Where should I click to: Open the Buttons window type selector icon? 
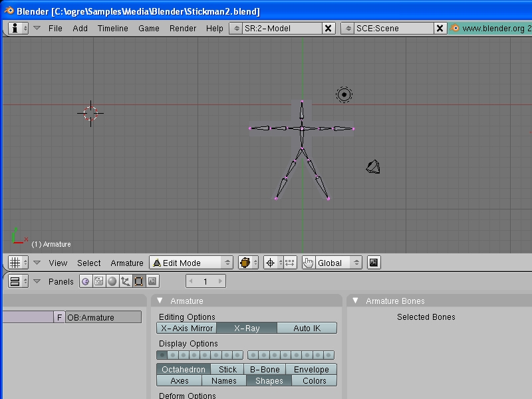click(18, 281)
